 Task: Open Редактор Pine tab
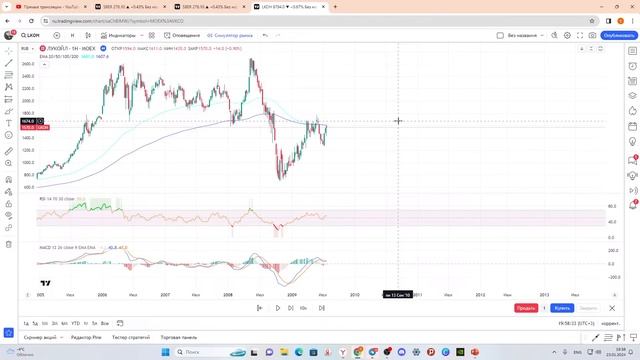click(86, 338)
